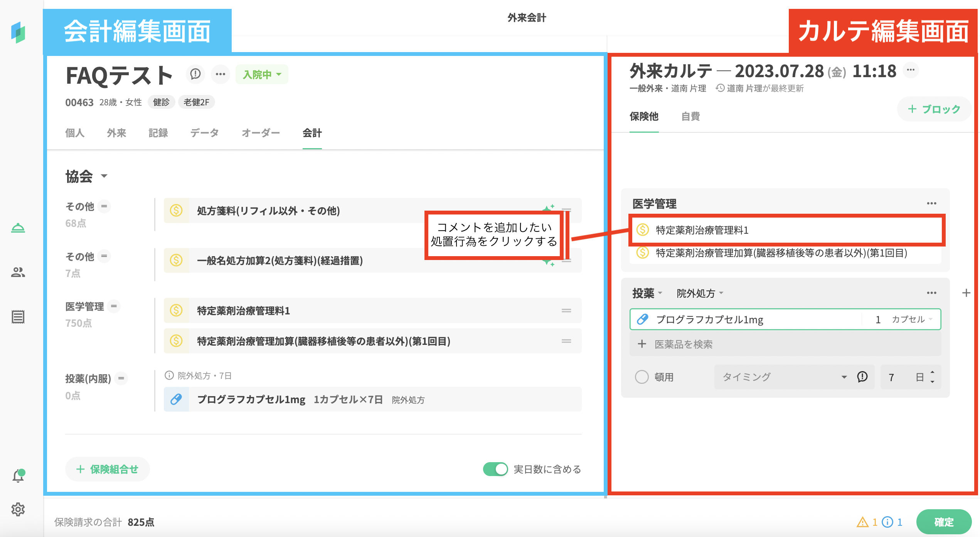
Task: Select the 頓用 radio button
Action: pyautogui.click(x=642, y=377)
